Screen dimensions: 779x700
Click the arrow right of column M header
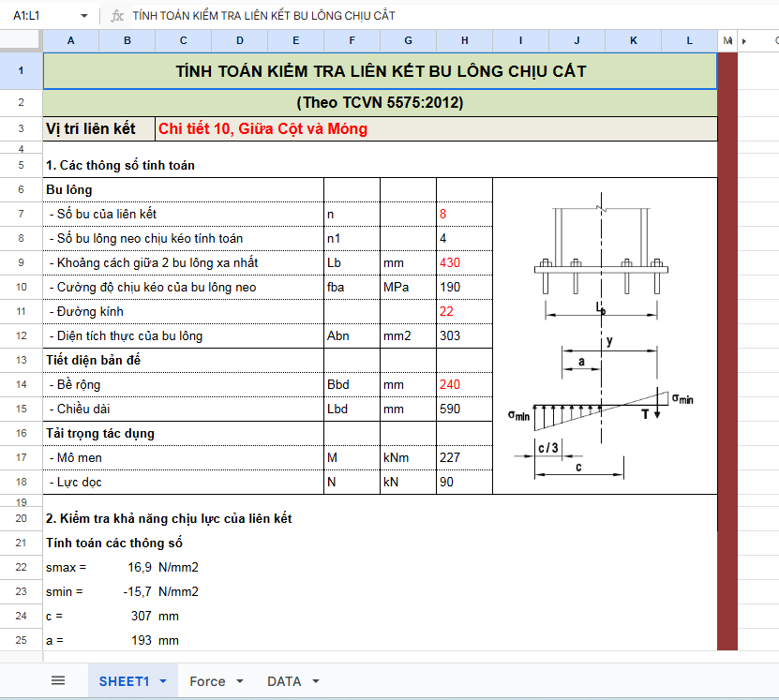point(744,40)
